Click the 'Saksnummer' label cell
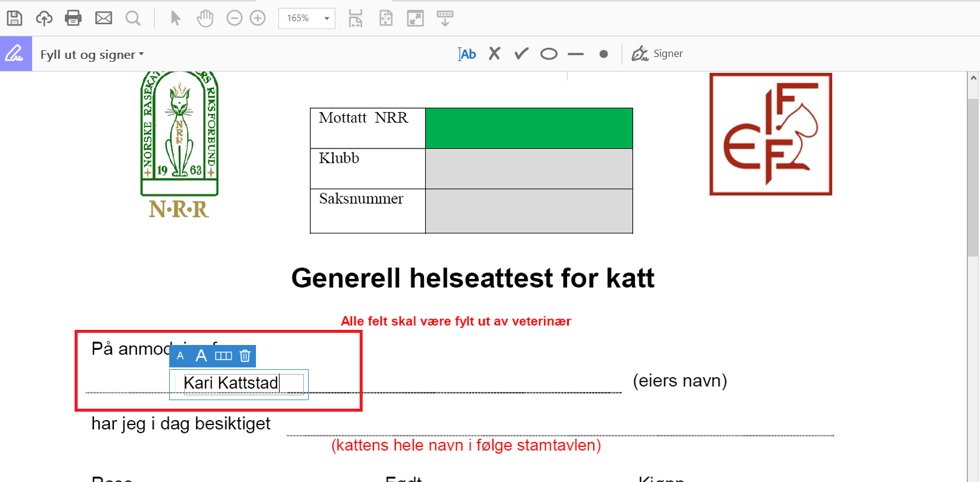Screen dimensions: 980x482 pos(367,211)
